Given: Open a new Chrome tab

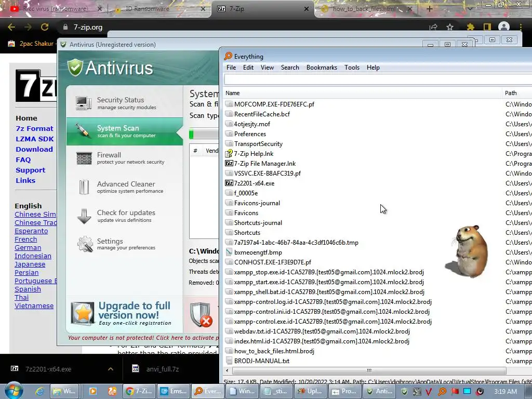Looking at the screenshot, I should click(429, 9).
